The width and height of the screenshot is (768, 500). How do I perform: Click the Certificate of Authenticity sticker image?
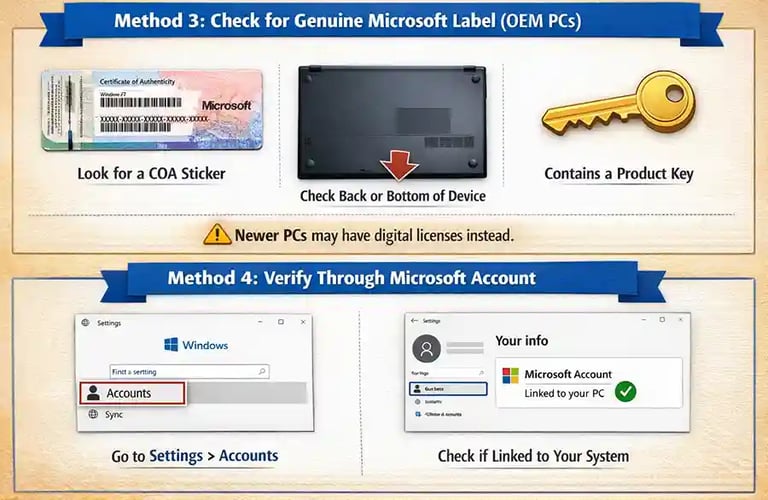point(152,110)
